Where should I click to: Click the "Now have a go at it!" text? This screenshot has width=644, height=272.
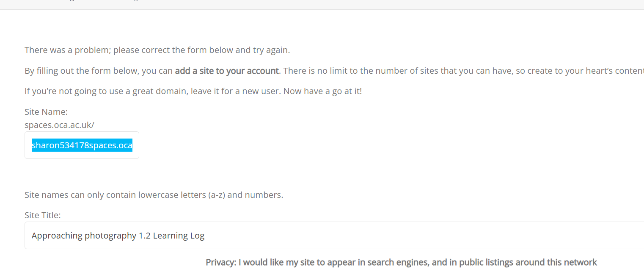(322, 91)
